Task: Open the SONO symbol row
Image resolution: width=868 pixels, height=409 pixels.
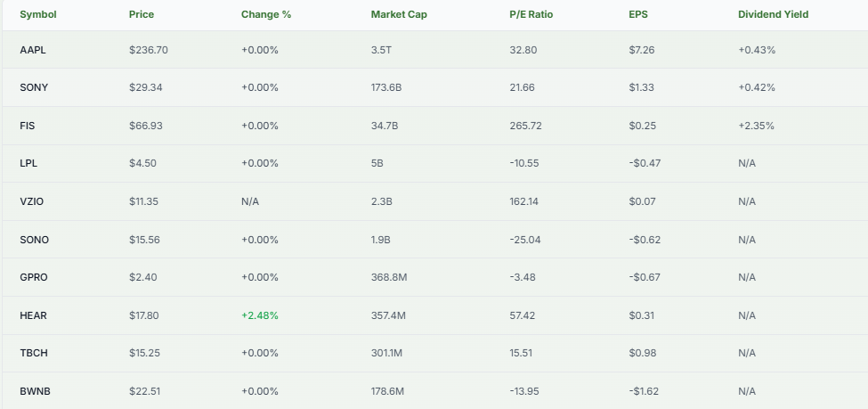Action: pos(34,240)
